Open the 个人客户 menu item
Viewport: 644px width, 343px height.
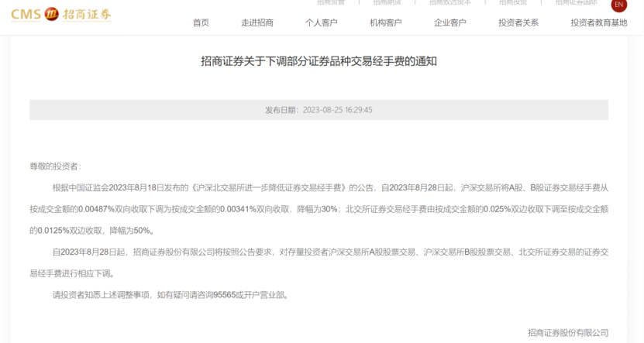pos(321,22)
